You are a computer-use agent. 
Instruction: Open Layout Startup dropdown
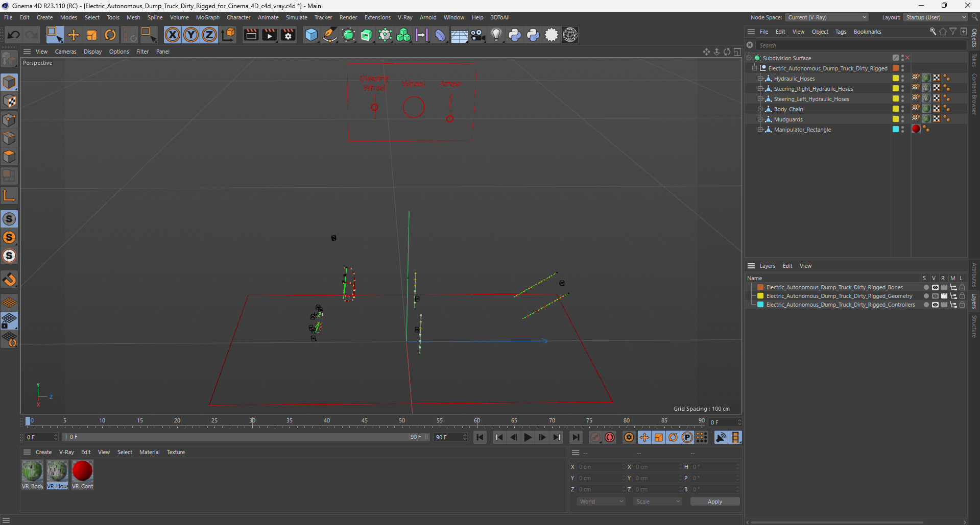point(936,17)
